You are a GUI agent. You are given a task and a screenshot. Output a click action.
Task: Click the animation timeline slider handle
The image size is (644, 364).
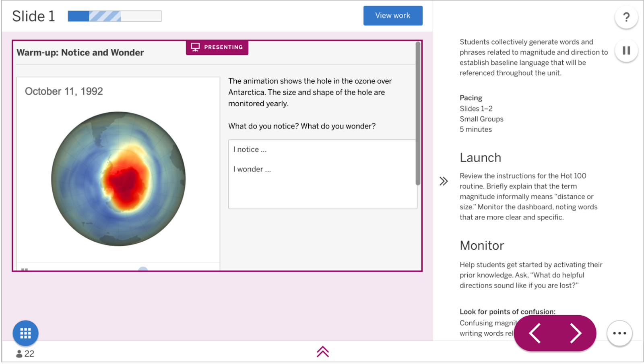143,269
